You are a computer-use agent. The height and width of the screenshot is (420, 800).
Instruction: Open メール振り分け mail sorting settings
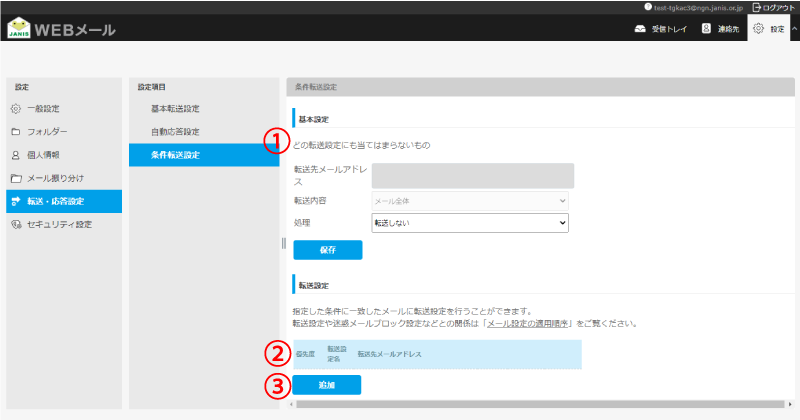coord(54,178)
